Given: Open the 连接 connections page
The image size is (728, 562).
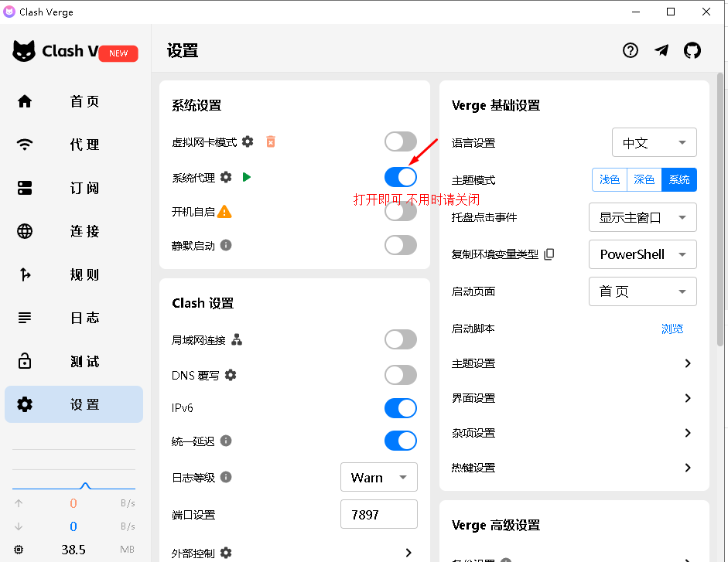Looking at the screenshot, I should tap(73, 231).
